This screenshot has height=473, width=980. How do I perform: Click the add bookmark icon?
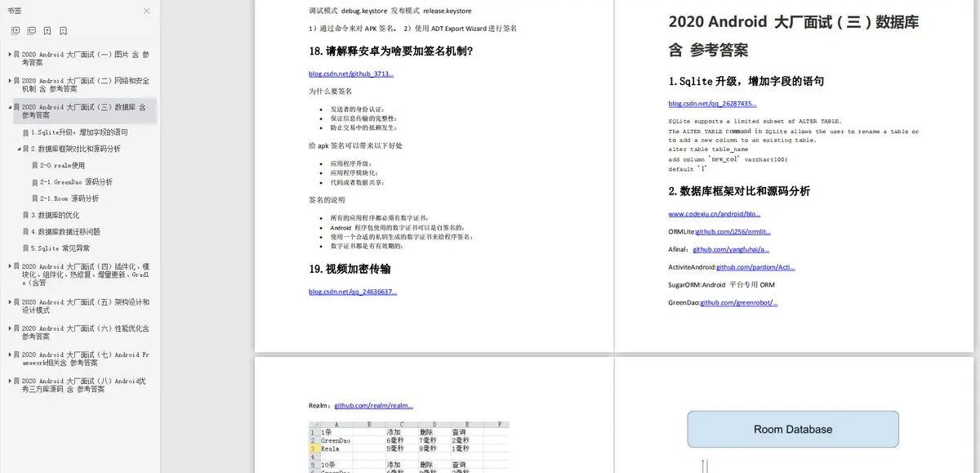click(47, 31)
